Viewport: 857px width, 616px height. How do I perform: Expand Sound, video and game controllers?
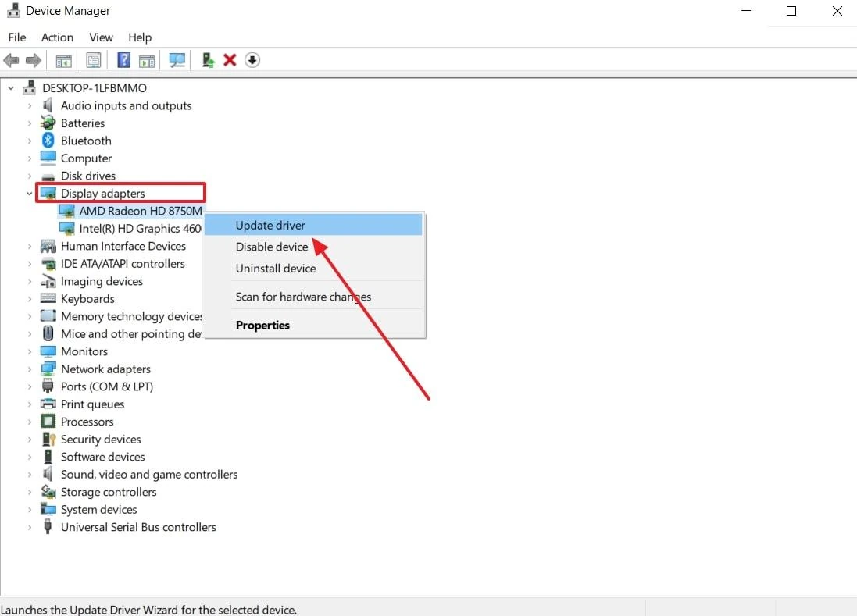tap(30, 475)
